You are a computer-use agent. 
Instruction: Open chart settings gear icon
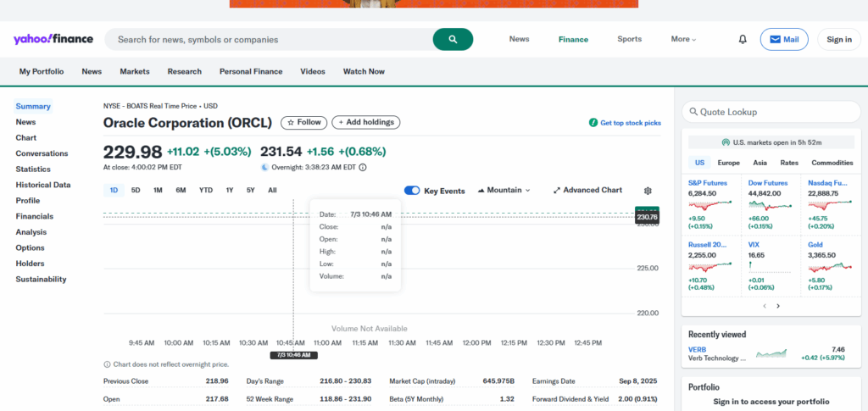[648, 191]
